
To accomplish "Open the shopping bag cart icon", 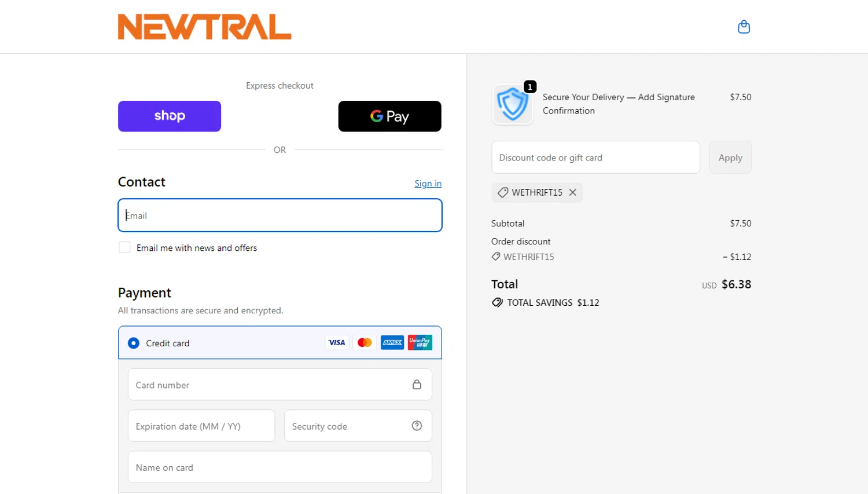I will click(744, 27).
